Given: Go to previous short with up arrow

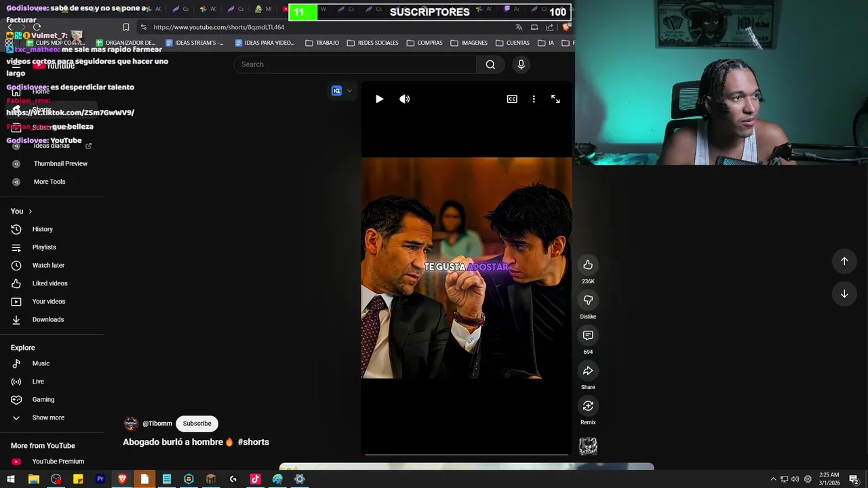Looking at the screenshot, I should [x=844, y=261].
